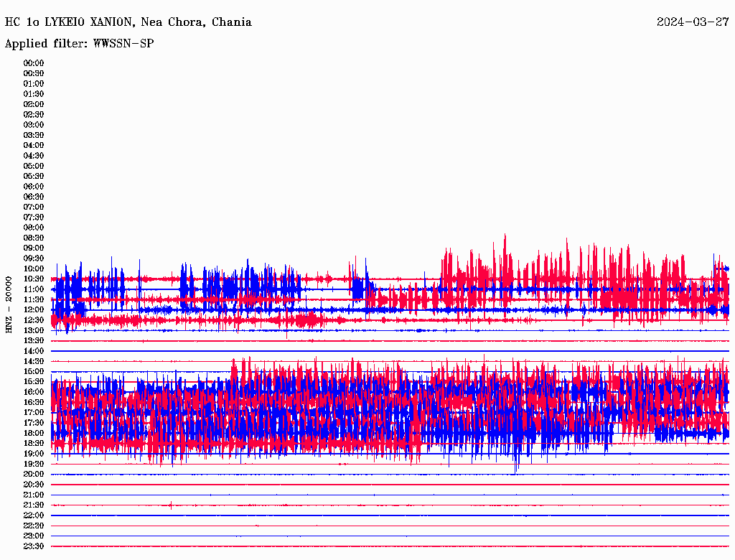The image size is (735, 560).
Task: Click the 20:30 time label
Action: (34, 484)
